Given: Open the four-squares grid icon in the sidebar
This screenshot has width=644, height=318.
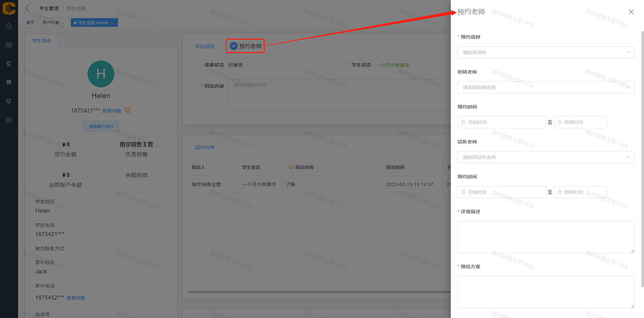Looking at the screenshot, I should pyautogui.click(x=9, y=120).
